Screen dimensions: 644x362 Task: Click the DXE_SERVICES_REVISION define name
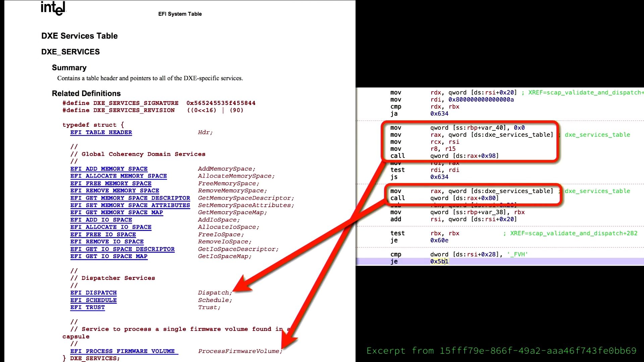coord(134,110)
